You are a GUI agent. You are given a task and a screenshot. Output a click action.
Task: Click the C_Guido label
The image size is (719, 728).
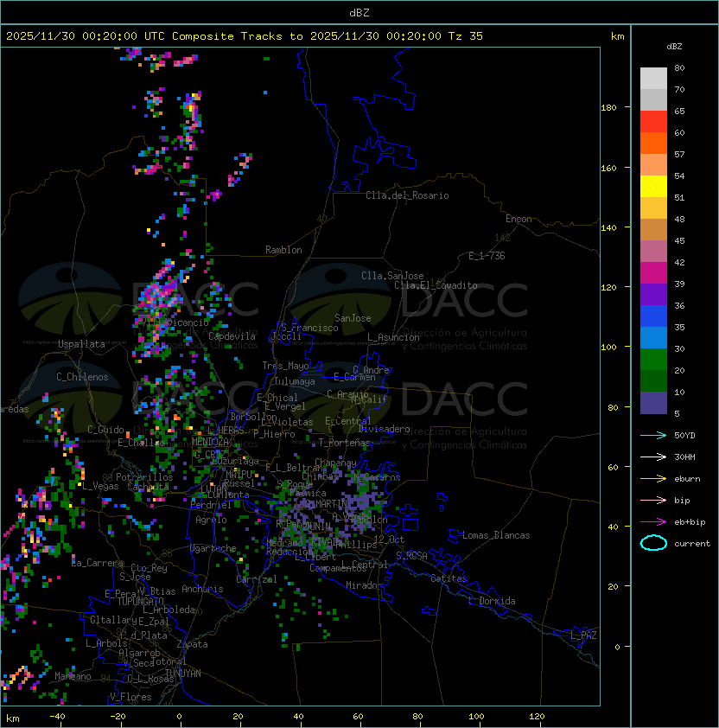(105, 430)
